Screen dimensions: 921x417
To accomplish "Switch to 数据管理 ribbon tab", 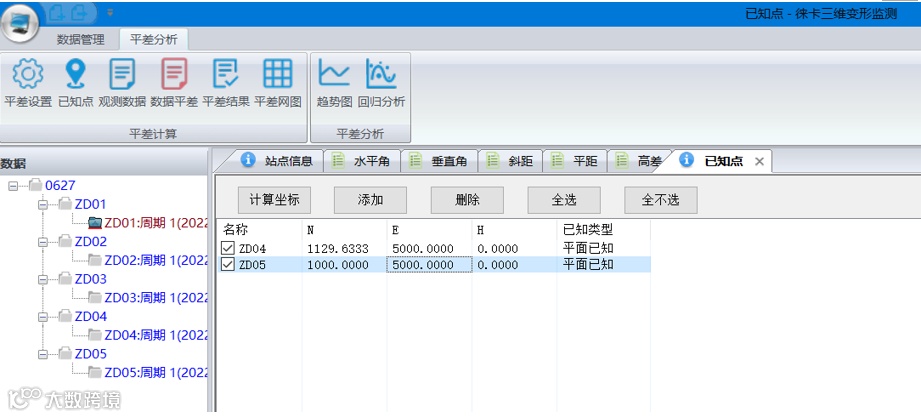I will pyautogui.click(x=80, y=40).
